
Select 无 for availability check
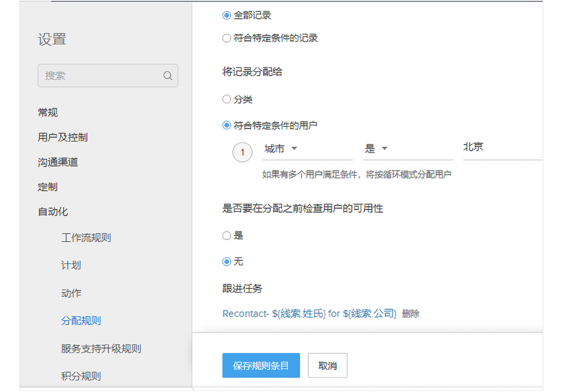227,262
